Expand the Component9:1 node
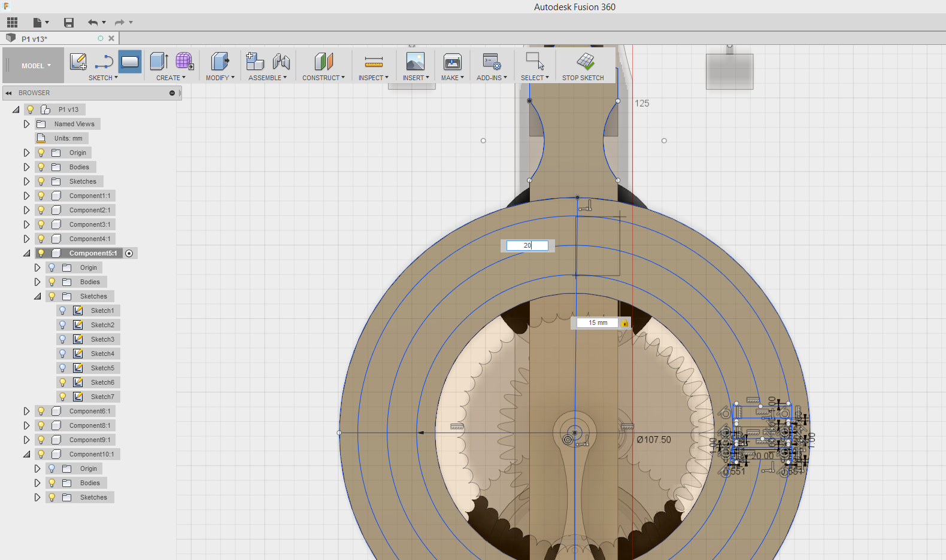 click(26, 440)
